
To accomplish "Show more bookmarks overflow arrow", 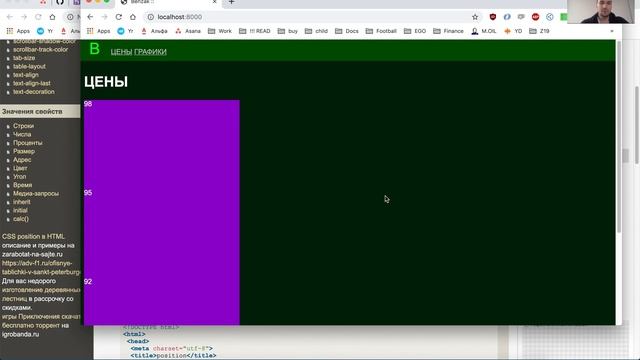I will [611, 31].
